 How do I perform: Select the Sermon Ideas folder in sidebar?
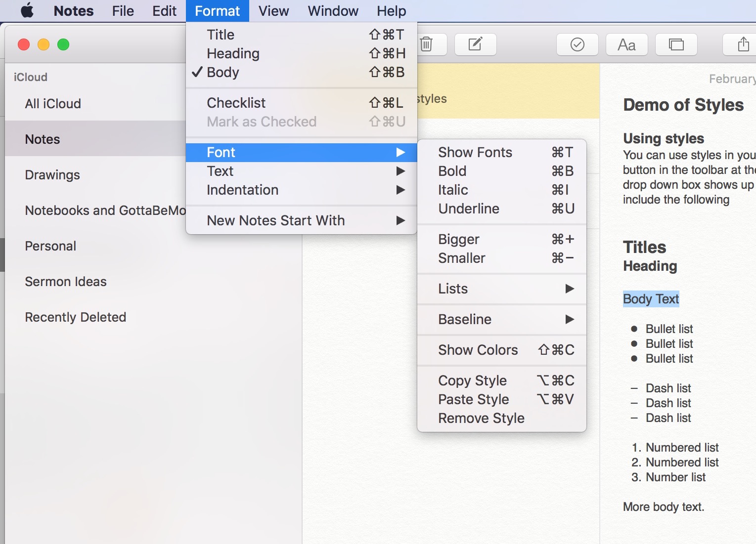66,282
